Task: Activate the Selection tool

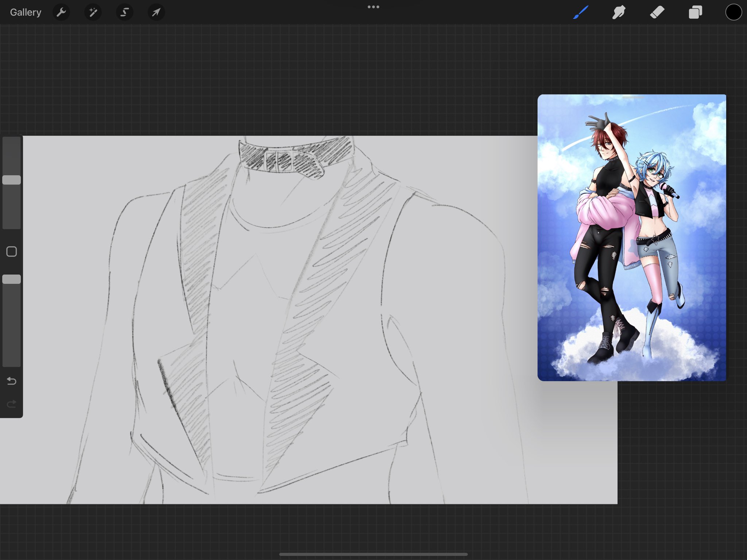Action: pos(124,12)
